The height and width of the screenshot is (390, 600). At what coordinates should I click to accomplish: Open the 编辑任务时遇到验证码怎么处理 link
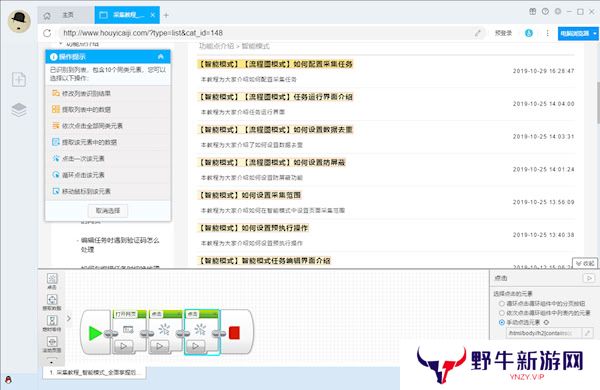(x=120, y=245)
